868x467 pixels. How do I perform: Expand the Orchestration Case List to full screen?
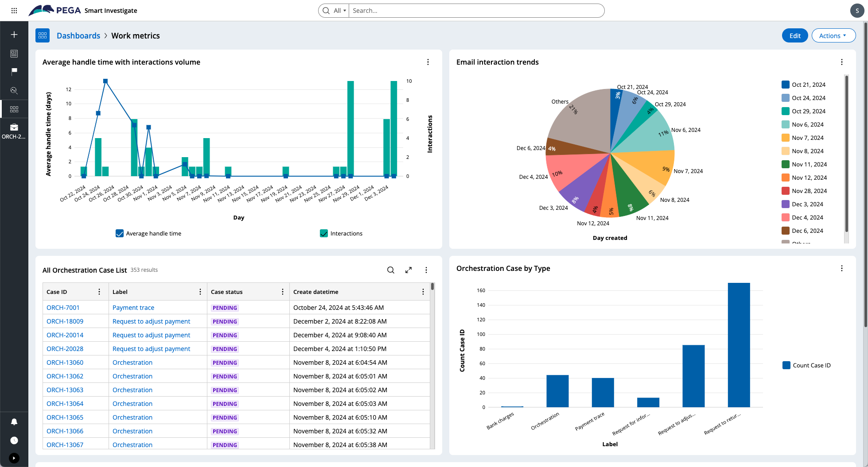click(409, 270)
